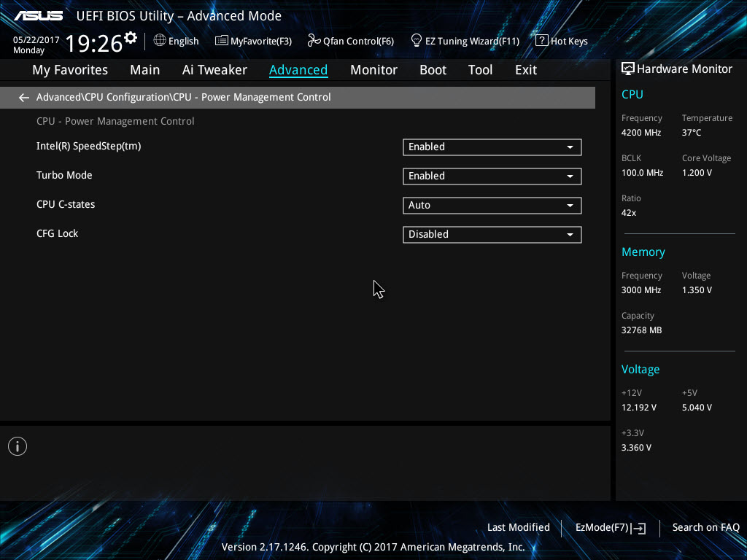
Task: Expand the Intel SpeedStep dropdown
Action: 492,147
